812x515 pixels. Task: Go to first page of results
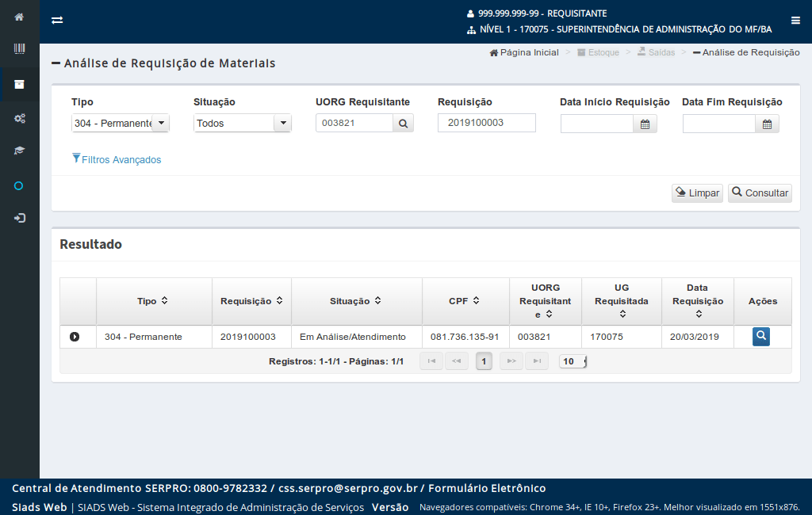click(431, 361)
